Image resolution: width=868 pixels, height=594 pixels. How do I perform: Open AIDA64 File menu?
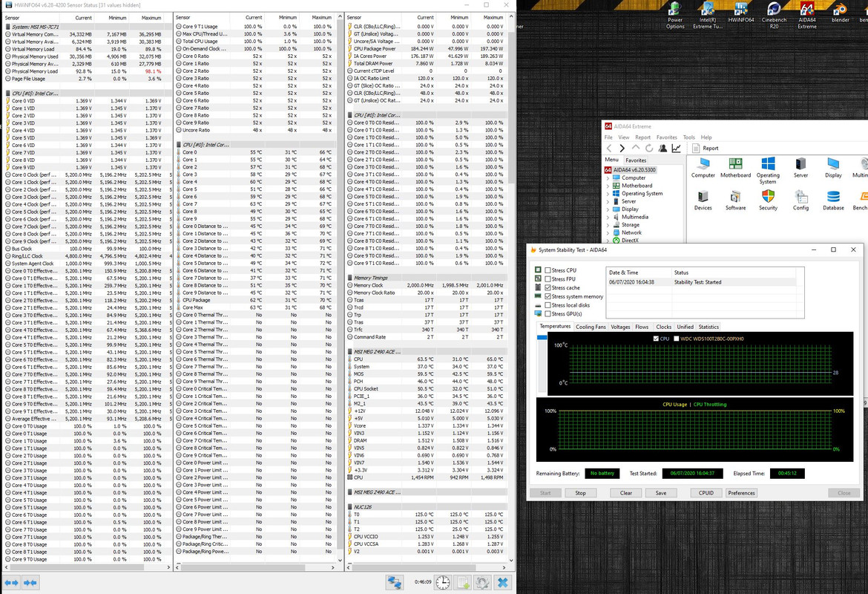click(608, 137)
